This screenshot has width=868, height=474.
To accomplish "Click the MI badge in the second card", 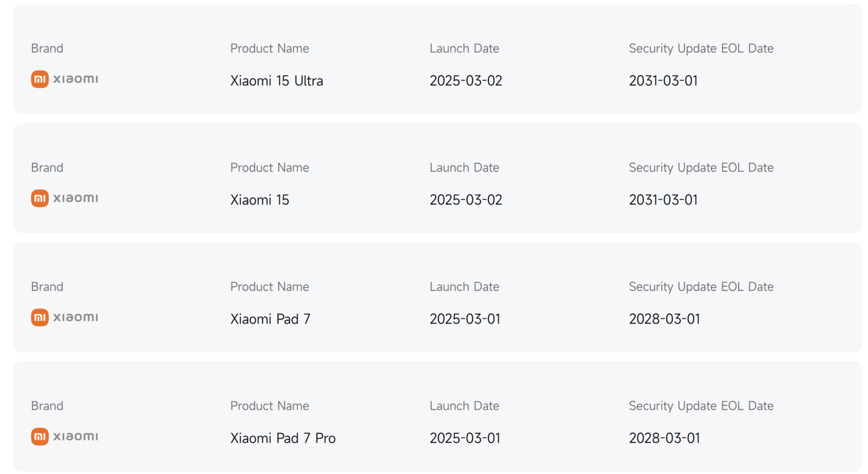I will pyautogui.click(x=39, y=198).
